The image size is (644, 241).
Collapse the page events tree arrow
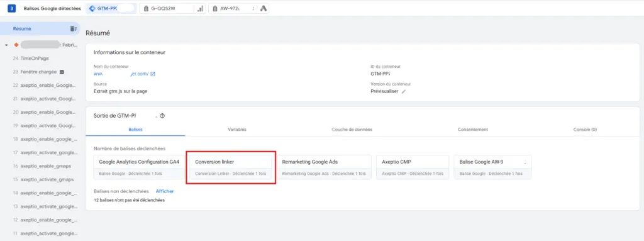click(x=6, y=45)
